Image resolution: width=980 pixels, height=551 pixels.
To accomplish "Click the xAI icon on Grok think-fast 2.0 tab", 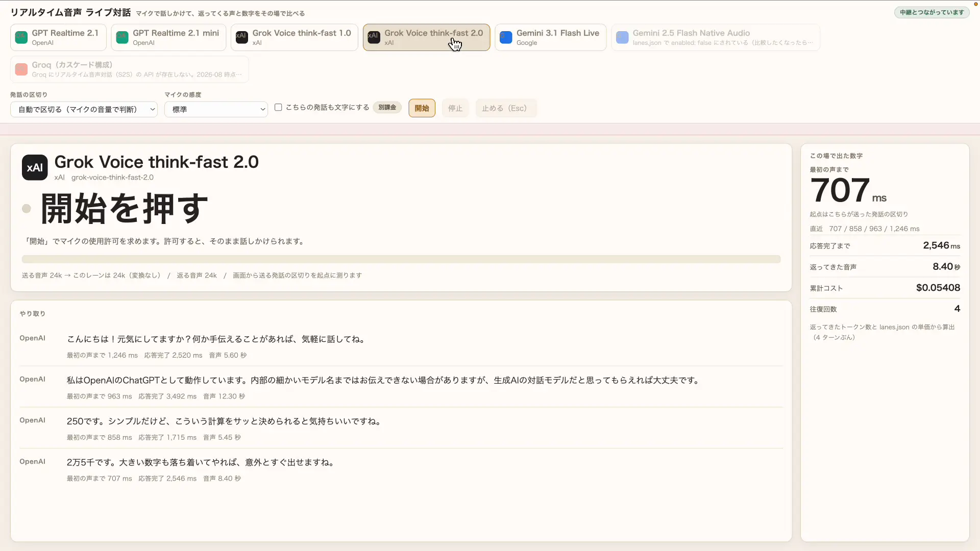I will click(x=374, y=37).
